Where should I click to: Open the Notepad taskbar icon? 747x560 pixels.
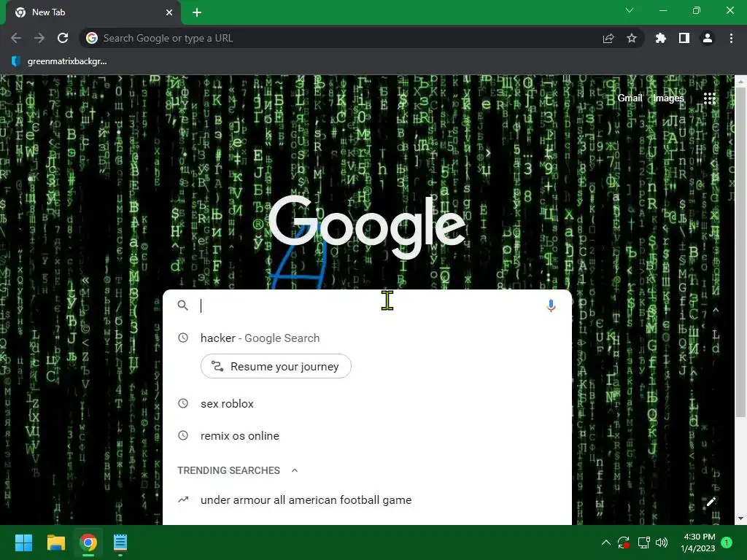[x=120, y=542]
